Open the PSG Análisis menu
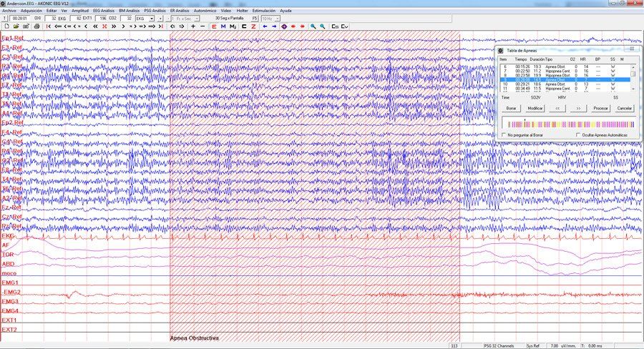Screen dimensions: 644x349 coord(155,11)
